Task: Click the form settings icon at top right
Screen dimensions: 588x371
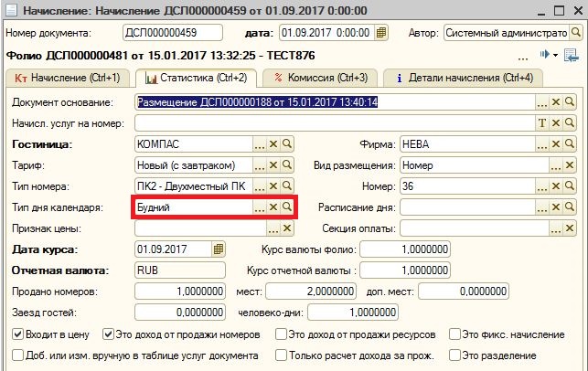Action: click(x=572, y=56)
